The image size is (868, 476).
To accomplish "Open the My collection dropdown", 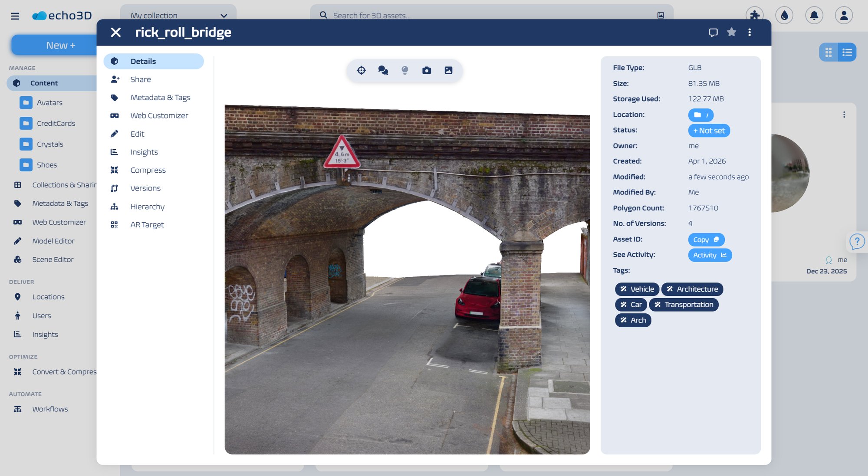I will (x=178, y=15).
